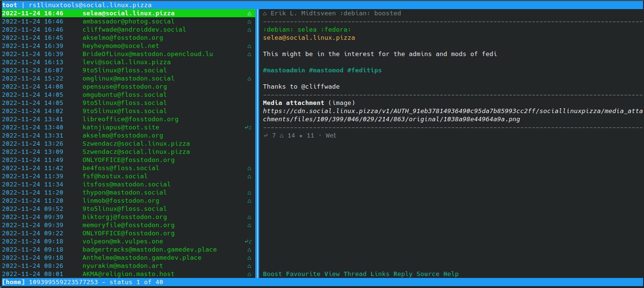
Task: Click the @cliffwade mention in toot
Action: tap(321, 87)
